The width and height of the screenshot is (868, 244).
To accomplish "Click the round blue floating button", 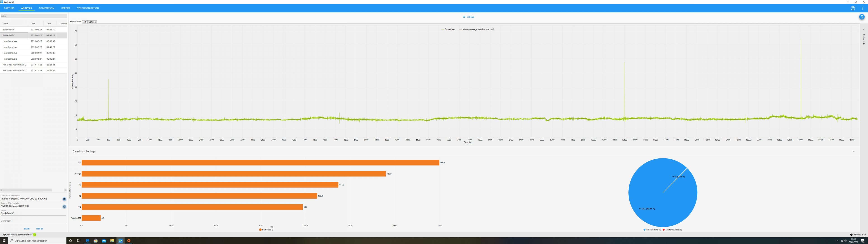I will (x=862, y=17).
